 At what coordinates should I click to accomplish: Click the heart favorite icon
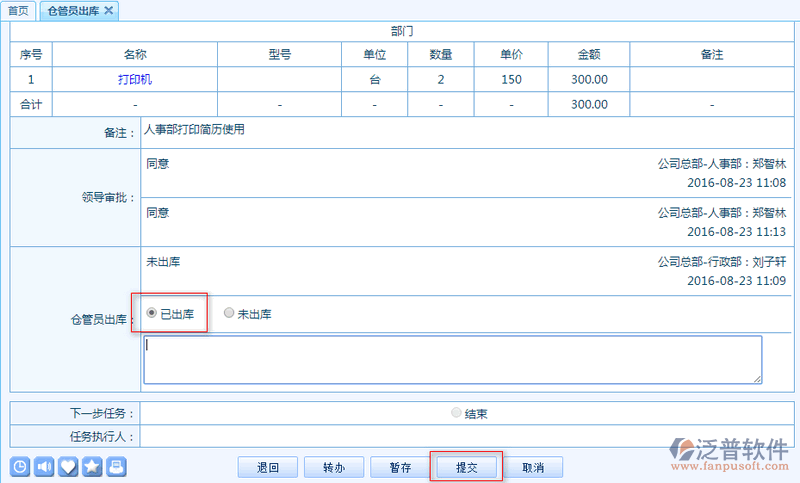(68, 467)
